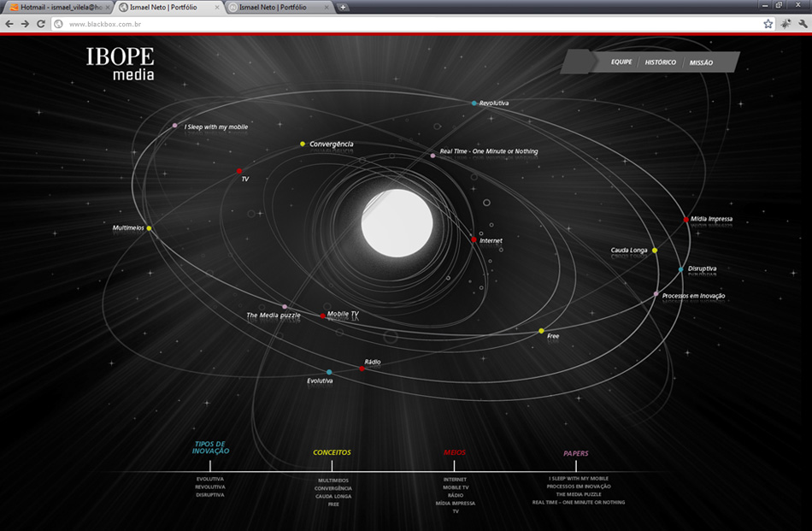Go back using the browser back arrow
The height and width of the screenshot is (531, 812).
9,24
